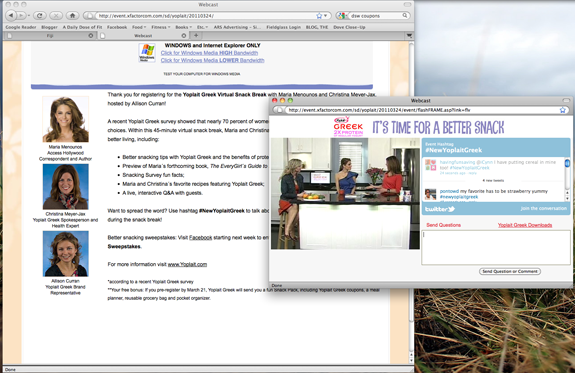Bookmark page using star in main address bar
This screenshot has height=373, width=575.
[x=319, y=16]
